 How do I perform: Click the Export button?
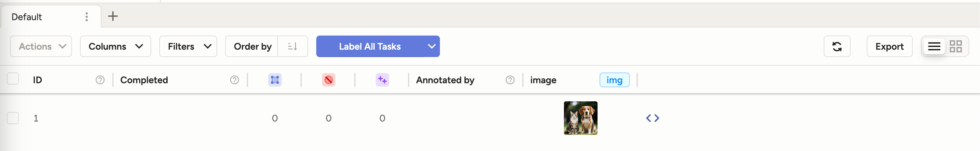889,46
